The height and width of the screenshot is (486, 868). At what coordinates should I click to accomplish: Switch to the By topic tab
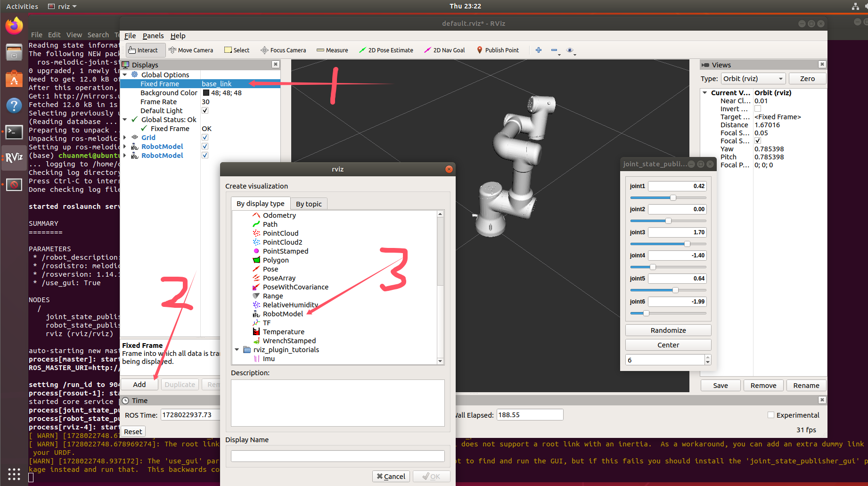pos(309,203)
